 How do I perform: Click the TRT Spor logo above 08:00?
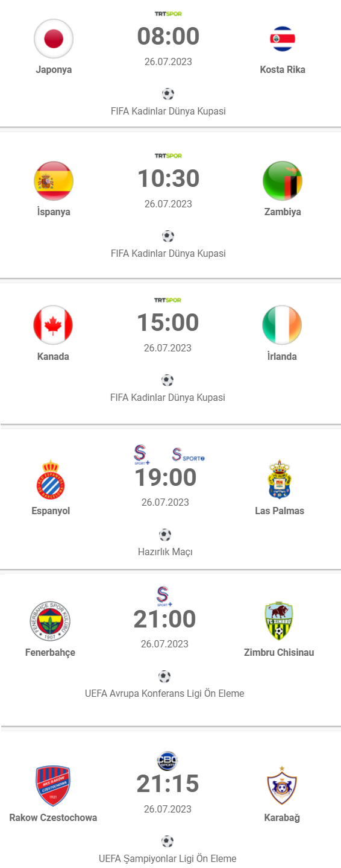[168, 13]
